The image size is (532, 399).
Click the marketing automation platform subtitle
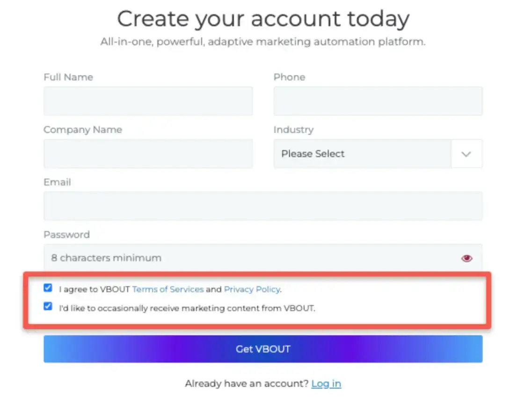[262, 42]
